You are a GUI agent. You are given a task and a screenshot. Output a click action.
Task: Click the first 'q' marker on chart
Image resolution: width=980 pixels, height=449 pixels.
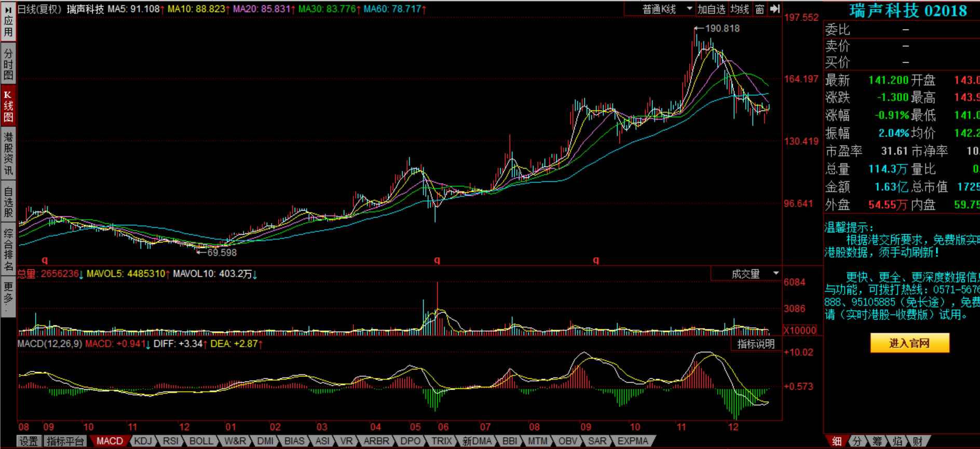pos(45,260)
